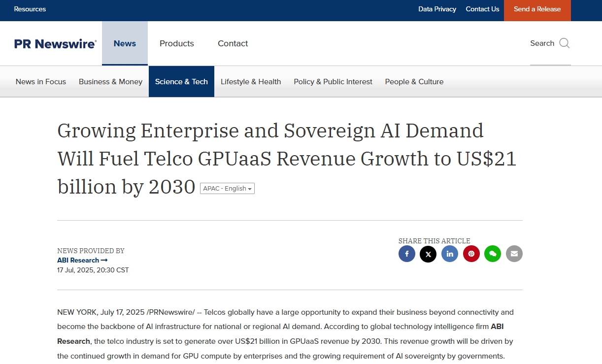602x364 pixels.
Task: Open the Resources link
Action: tap(30, 9)
